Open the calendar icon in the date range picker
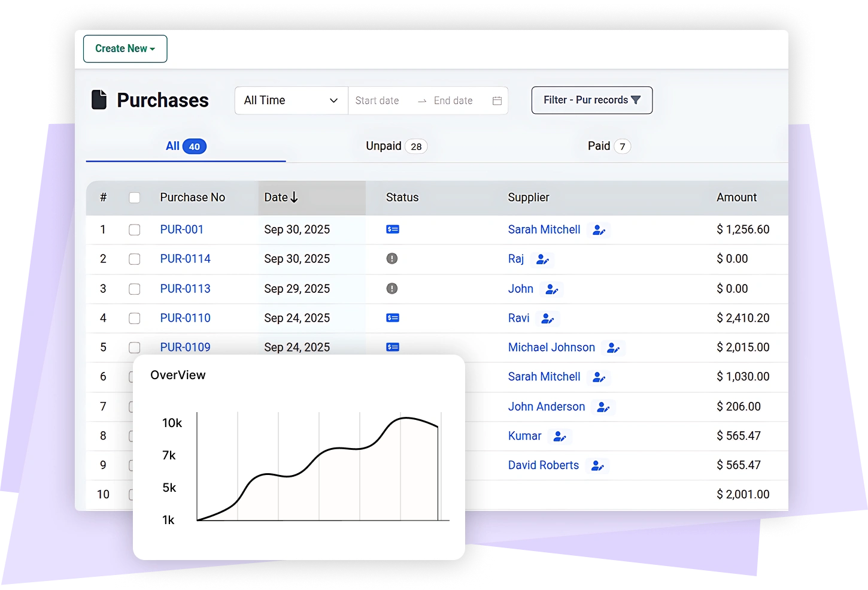 [497, 101]
